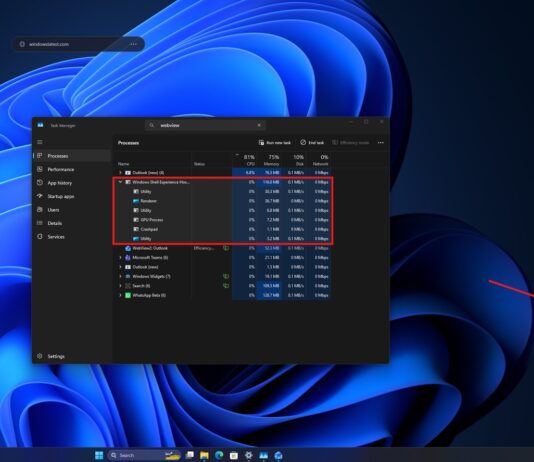Select the GPU Process subprocess row
The height and width of the screenshot is (462, 534).
223,220
